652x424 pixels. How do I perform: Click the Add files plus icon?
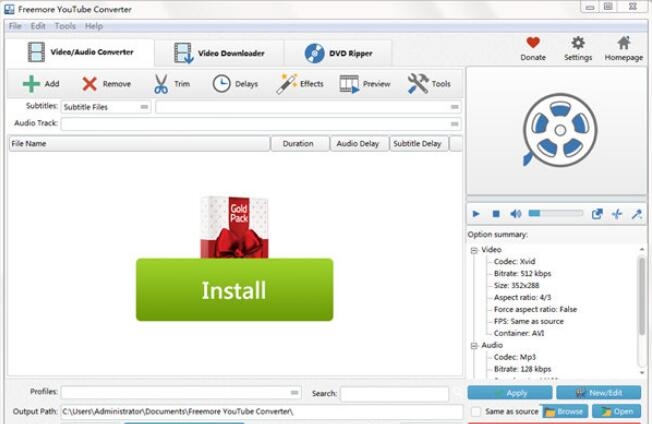tap(31, 84)
